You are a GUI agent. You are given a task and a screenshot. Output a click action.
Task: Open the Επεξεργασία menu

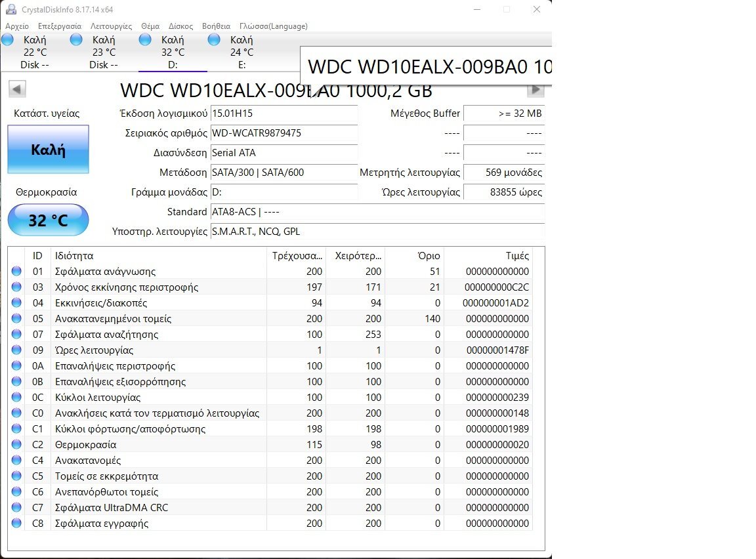coord(59,26)
